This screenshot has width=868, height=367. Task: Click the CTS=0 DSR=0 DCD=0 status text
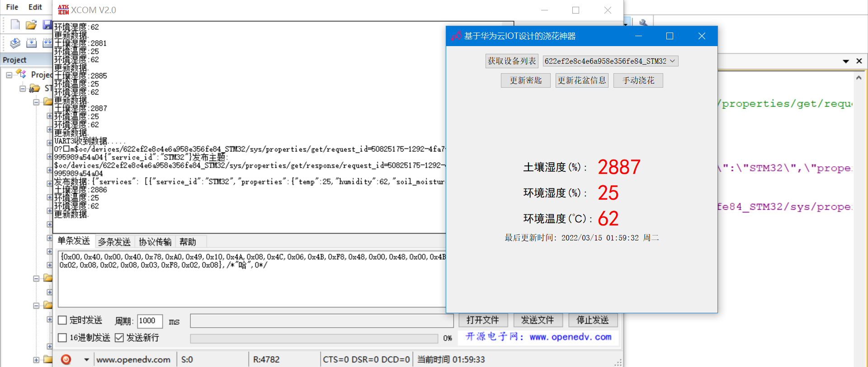pos(366,360)
